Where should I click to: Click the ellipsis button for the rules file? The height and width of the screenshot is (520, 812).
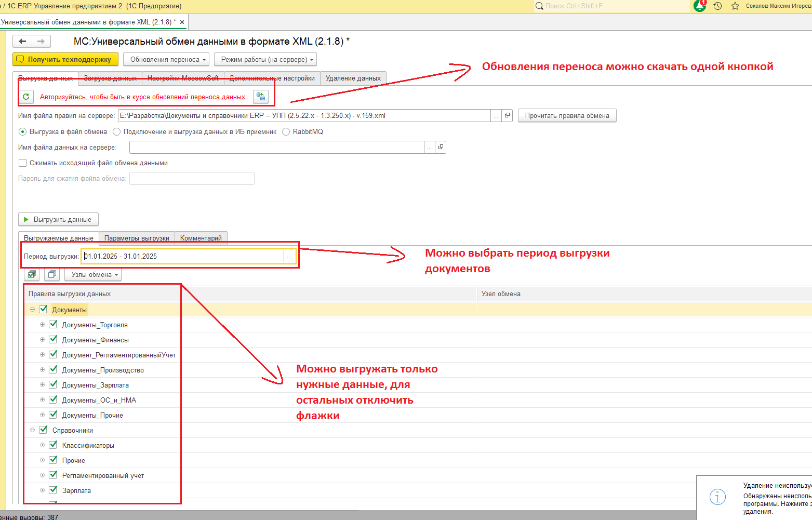pyautogui.click(x=496, y=116)
